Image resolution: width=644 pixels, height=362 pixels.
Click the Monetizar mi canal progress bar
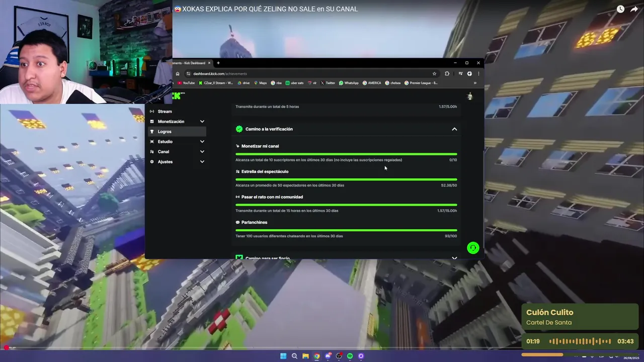coord(346,154)
